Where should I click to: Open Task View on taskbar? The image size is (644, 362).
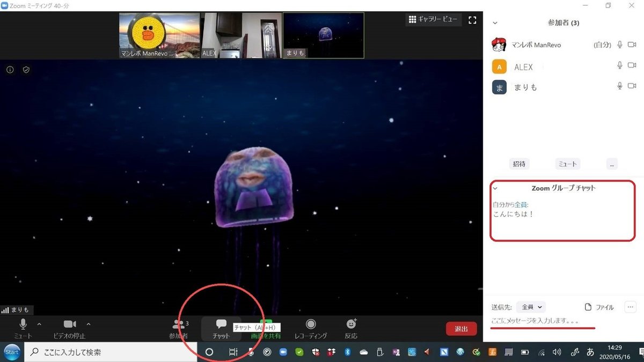[x=233, y=352]
